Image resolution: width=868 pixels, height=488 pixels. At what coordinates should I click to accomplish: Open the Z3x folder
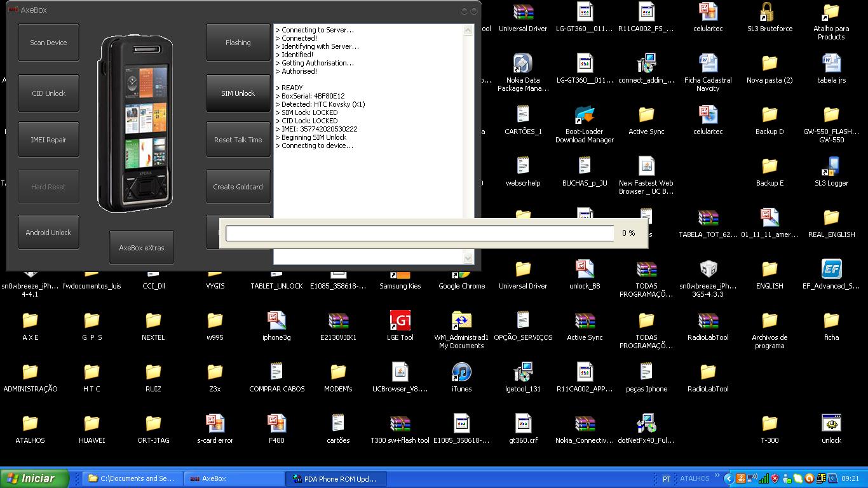click(x=215, y=377)
